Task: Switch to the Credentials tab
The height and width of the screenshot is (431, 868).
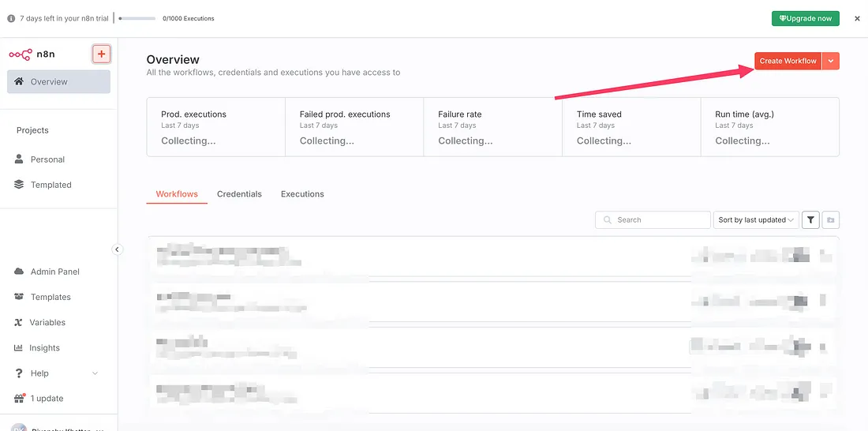Action: (x=239, y=194)
